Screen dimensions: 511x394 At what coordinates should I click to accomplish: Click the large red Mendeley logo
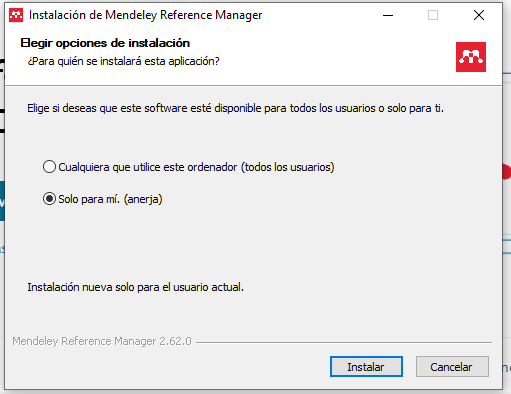click(x=471, y=57)
